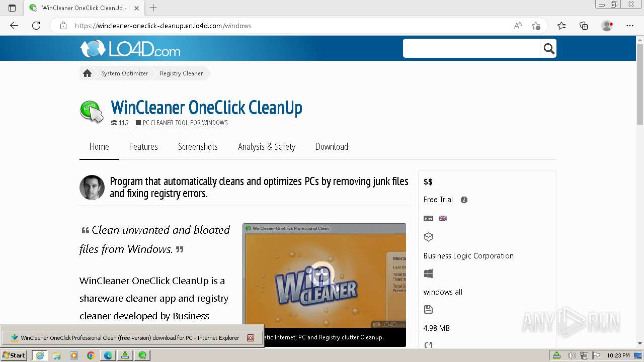The height and width of the screenshot is (362, 644).
Task: Click the Windows platform icon
Action: [x=428, y=274]
